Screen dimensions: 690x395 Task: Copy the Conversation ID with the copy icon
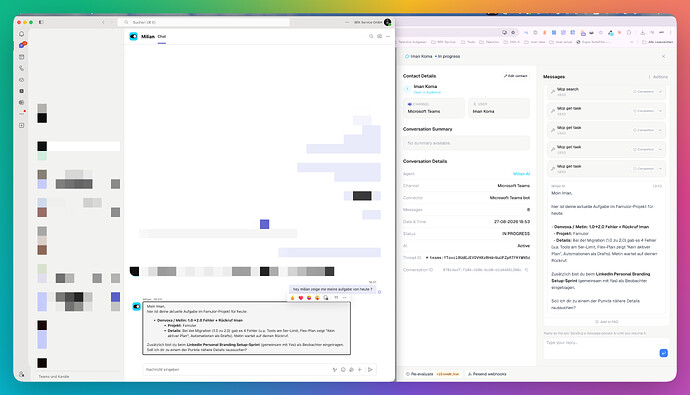(x=527, y=270)
